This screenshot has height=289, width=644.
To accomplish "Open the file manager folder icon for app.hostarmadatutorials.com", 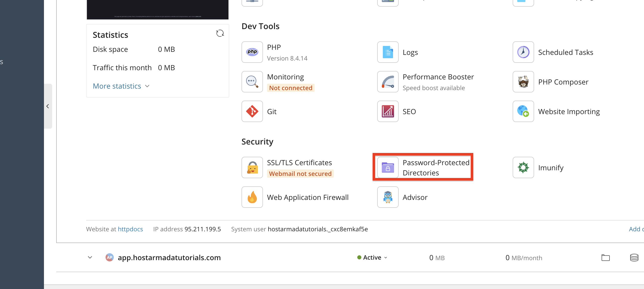I will pos(605,258).
